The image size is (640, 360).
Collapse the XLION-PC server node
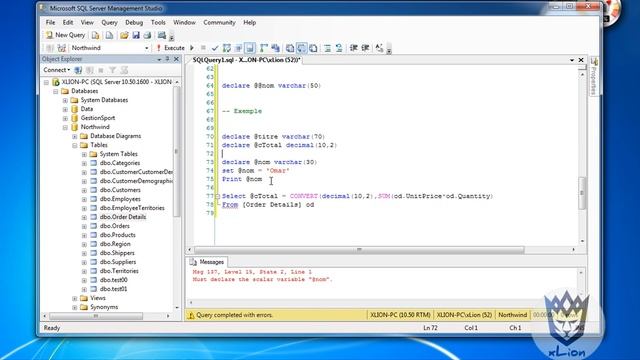point(47,82)
